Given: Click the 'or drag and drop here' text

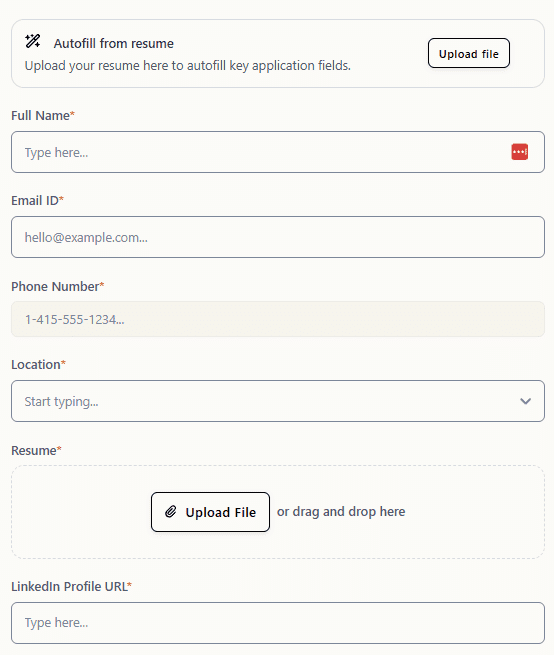Looking at the screenshot, I should coord(341,512).
